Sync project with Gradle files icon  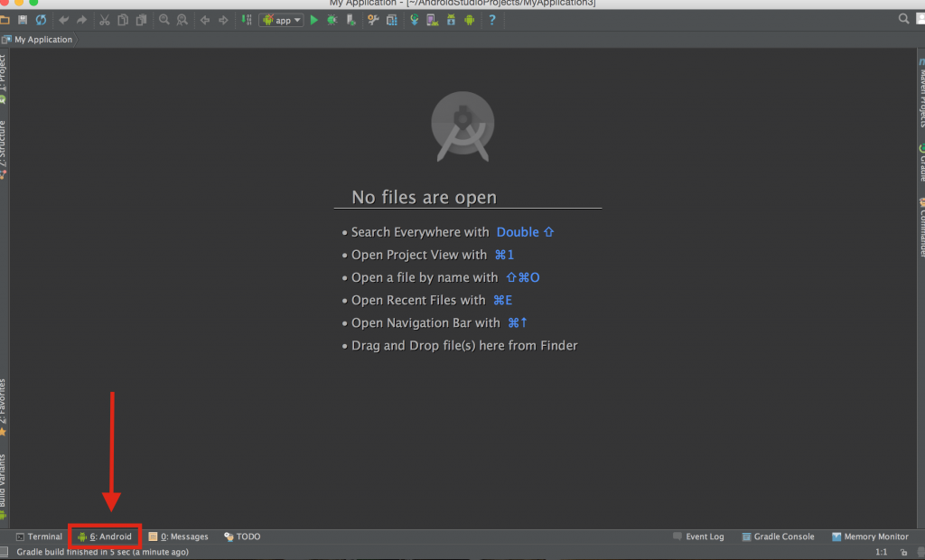tap(414, 20)
